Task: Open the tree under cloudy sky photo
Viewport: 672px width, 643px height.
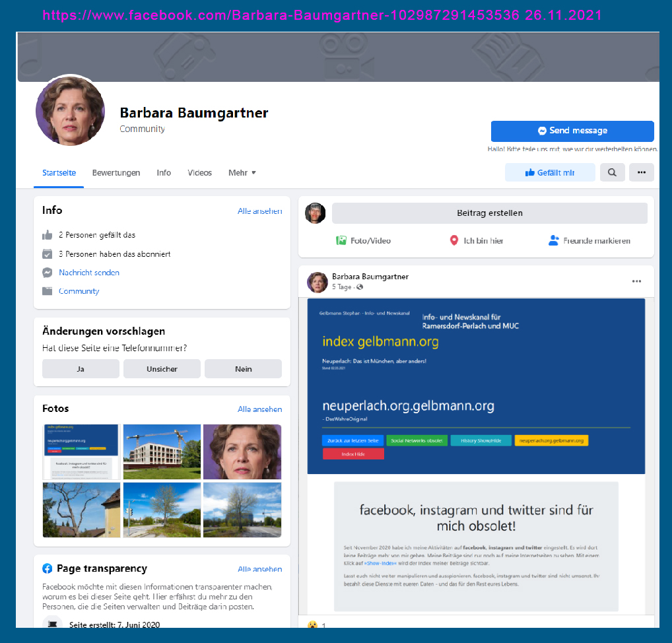Action: [242, 510]
